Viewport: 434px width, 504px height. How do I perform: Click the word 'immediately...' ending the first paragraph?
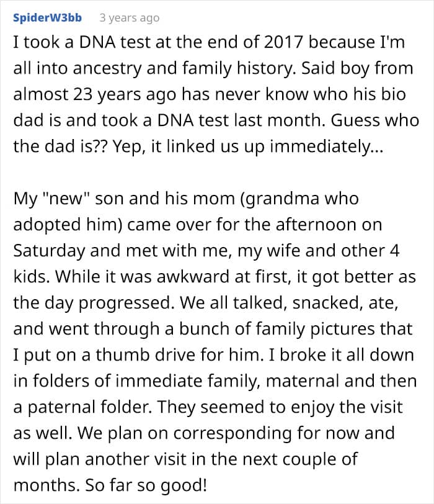pyautogui.click(x=327, y=146)
